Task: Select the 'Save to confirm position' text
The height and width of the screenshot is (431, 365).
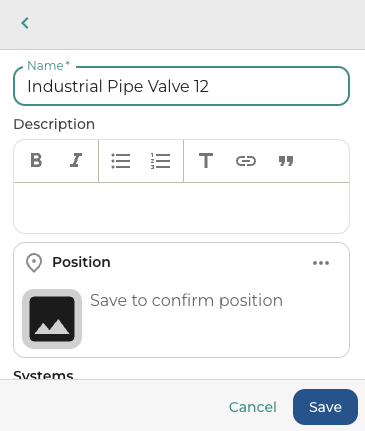Action: coord(186,301)
